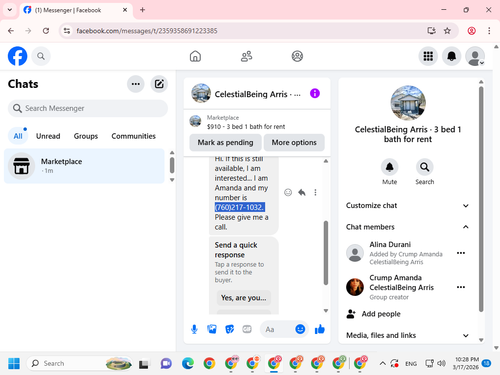Click the Aa message input field

277,330
